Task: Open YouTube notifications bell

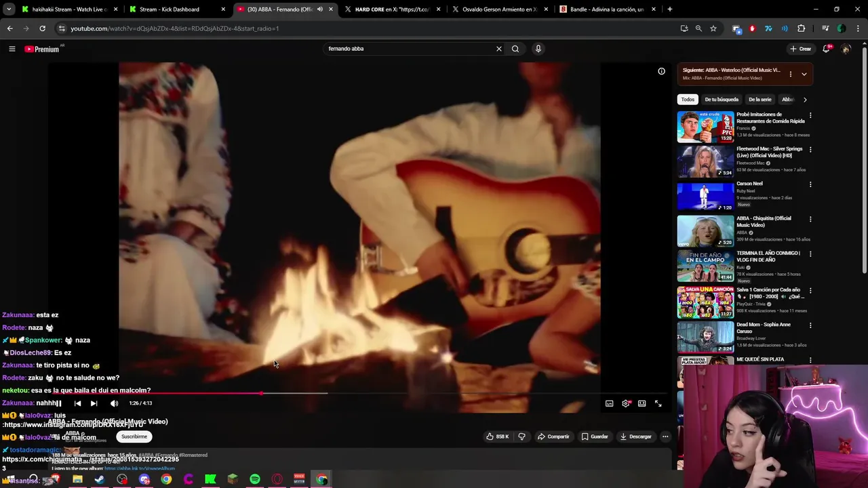Action: tap(826, 49)
